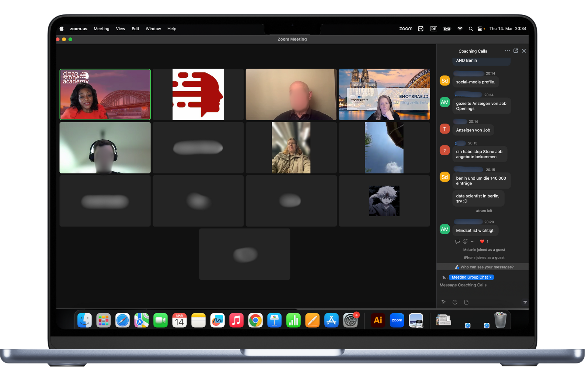Open Calendar from the Dock
The image size is (588, 369).
click(180, 320)
